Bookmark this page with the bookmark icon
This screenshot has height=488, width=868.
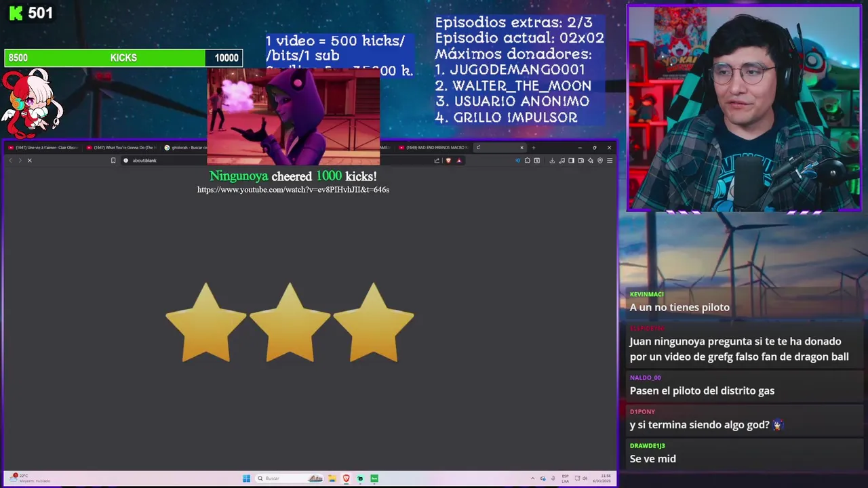pyautogui.click(x=113, y=161)
